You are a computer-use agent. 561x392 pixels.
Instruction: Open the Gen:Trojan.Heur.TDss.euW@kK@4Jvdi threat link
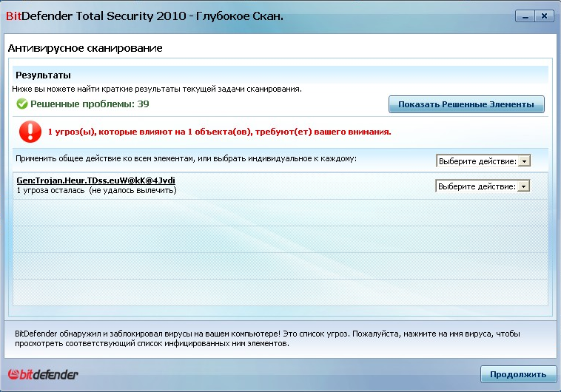coord(96,180)
